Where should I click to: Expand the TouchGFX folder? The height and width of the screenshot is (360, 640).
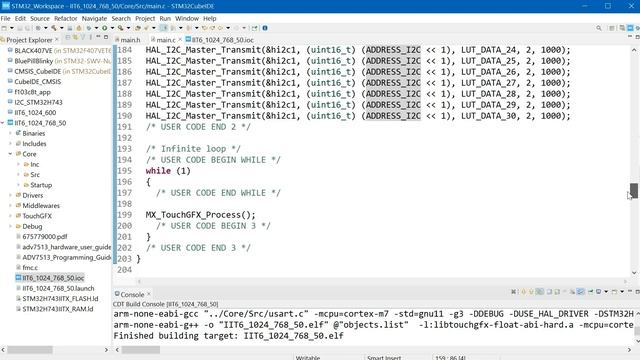pos(10,216)
